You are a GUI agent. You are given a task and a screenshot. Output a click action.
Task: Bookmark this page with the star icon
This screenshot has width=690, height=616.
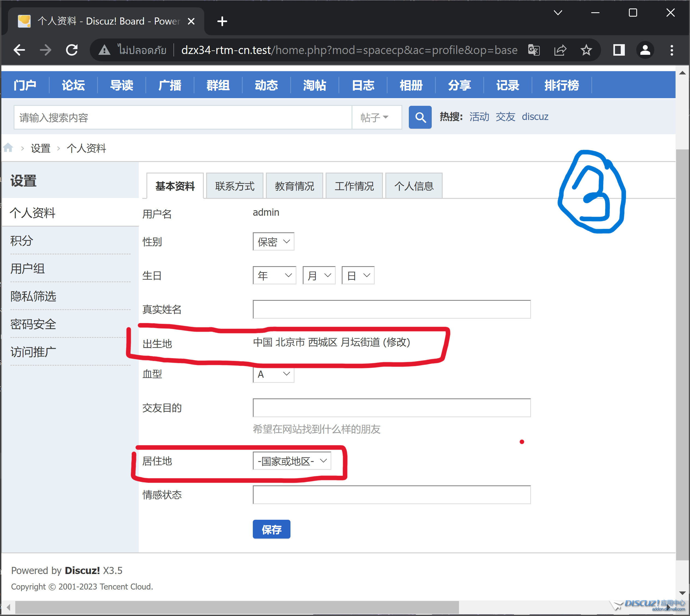(586, 50)
